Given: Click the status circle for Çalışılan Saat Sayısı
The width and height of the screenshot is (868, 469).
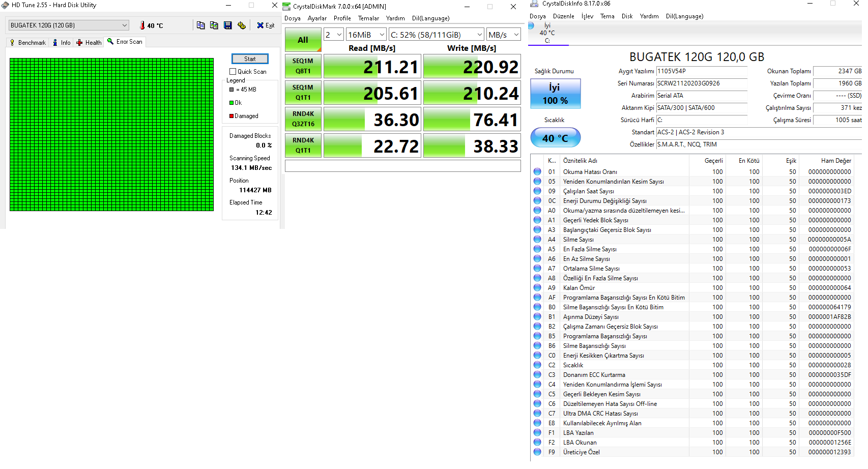Looking at the screenshot, I should [x=537, y=191].
